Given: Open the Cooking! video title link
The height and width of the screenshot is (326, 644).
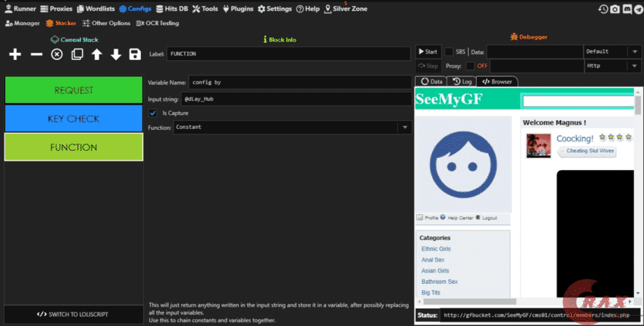Looking at the screenshot, I should point(575,139).
